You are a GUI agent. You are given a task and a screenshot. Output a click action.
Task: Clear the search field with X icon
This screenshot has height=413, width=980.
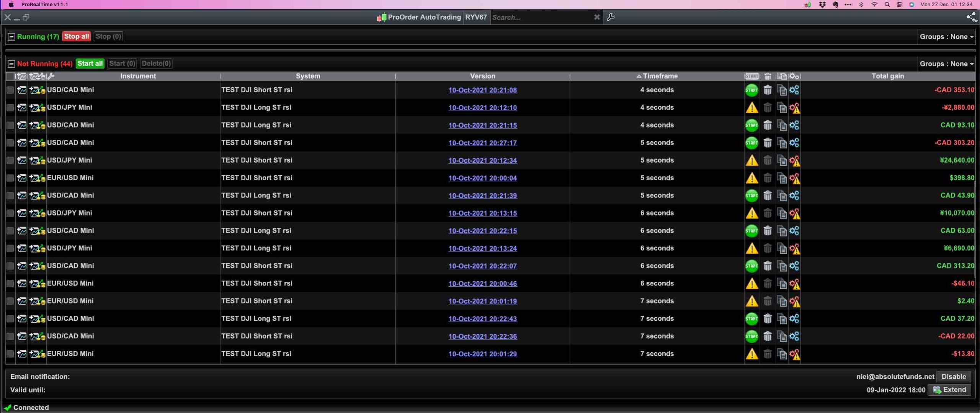596,17
